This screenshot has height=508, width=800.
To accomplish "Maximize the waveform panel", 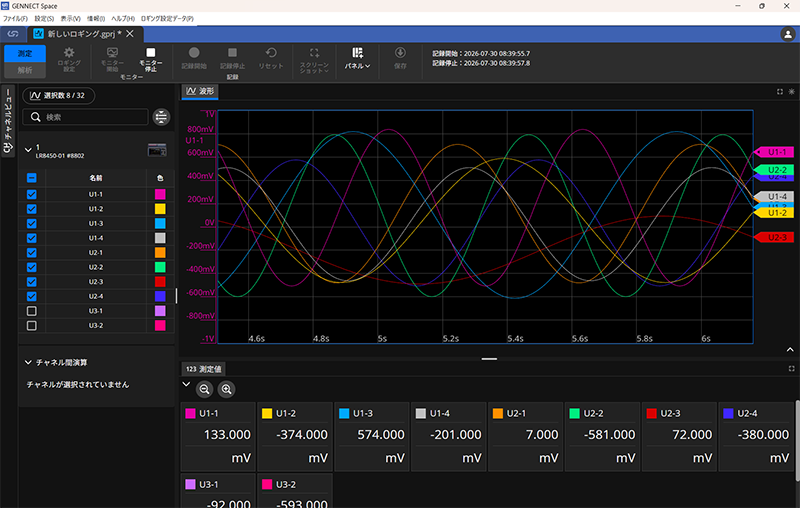I will click(780, 92).
